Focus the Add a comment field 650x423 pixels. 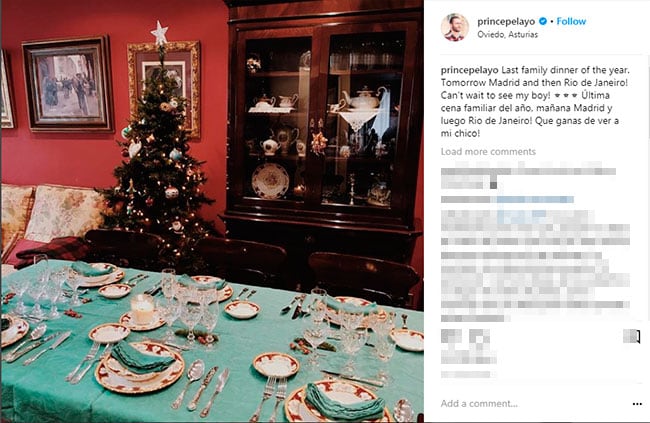coord(531,404)
